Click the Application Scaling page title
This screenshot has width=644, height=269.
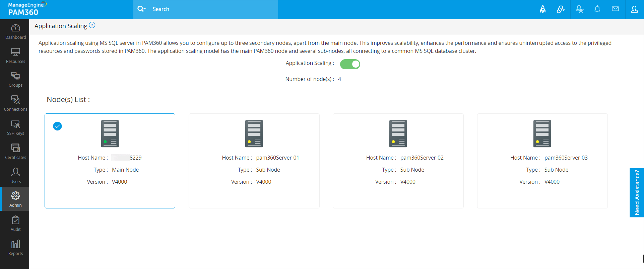[61, 26]
